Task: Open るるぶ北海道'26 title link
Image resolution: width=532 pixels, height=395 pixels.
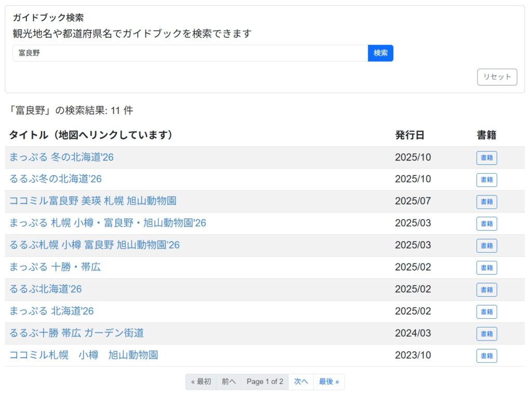Action: pyautogui.click(x=46, y=289)
